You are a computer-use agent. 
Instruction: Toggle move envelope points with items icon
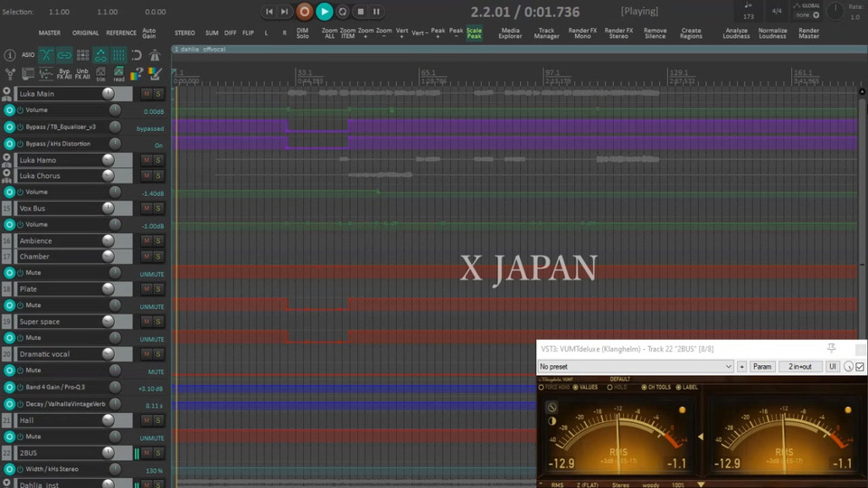coord(100,55)
